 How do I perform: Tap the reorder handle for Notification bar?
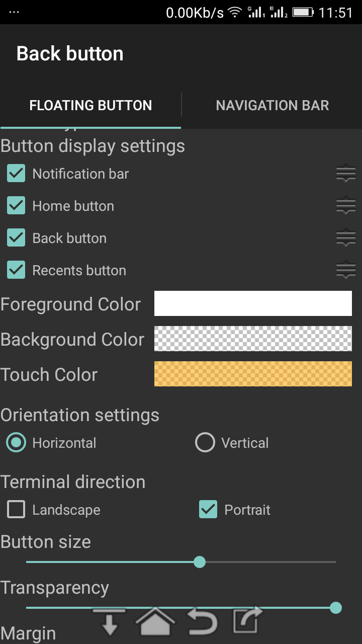pyautogui.click(x=346, y=174)
